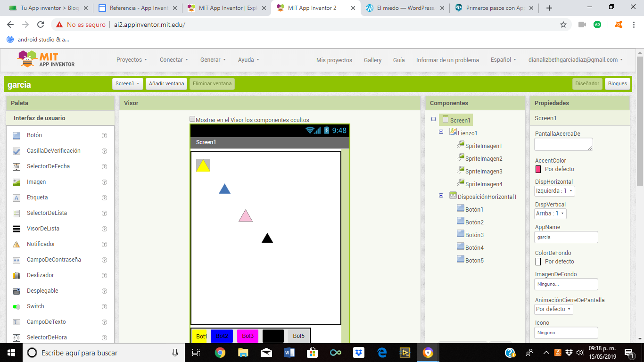Open Chrome from the Windows taskbar

coord(220,353)
